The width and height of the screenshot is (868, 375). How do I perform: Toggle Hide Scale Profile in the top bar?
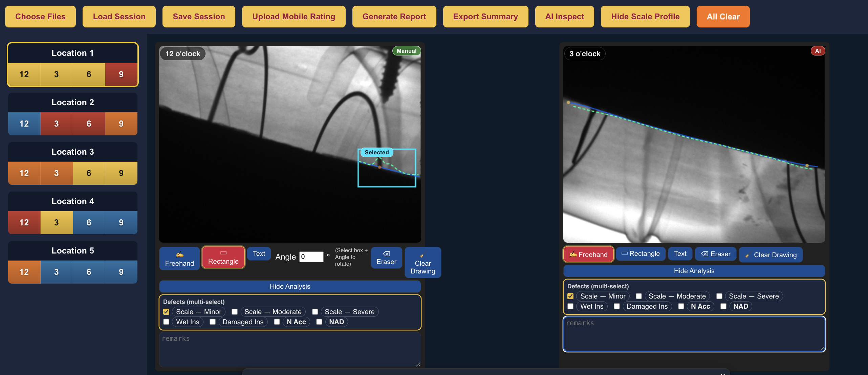click(645, 16)
